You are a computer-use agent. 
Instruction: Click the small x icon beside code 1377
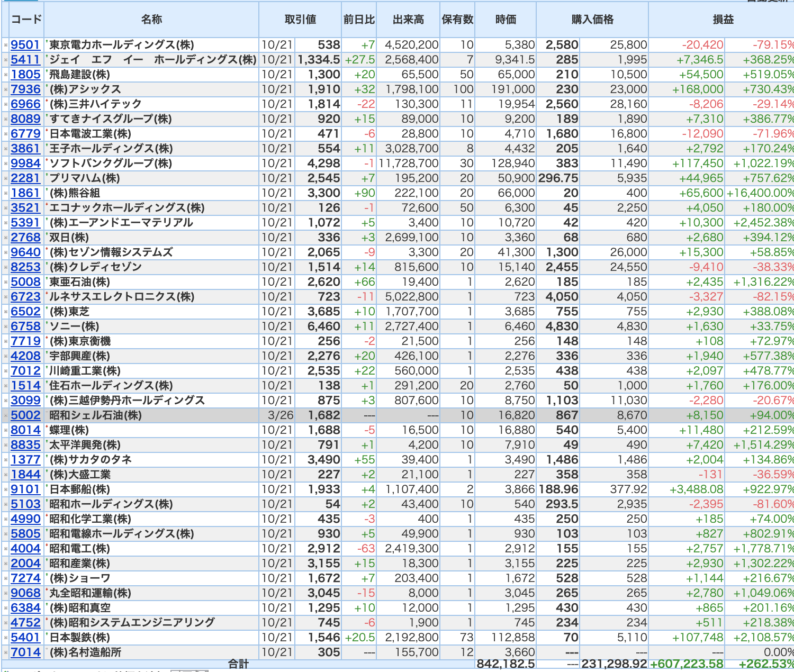pos(6,460)
